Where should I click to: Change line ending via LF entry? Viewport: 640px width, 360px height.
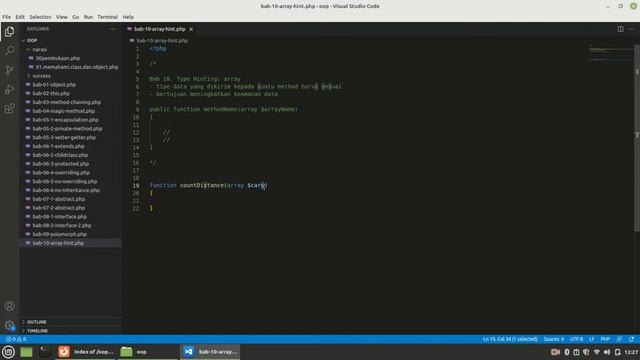tap(591, 339)
